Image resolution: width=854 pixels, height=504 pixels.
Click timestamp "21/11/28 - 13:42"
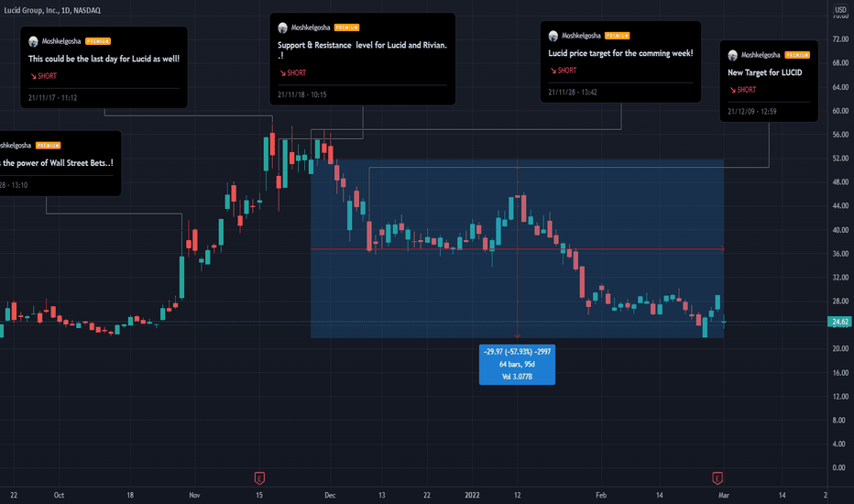pyautogui.click(x=573, y=93)
